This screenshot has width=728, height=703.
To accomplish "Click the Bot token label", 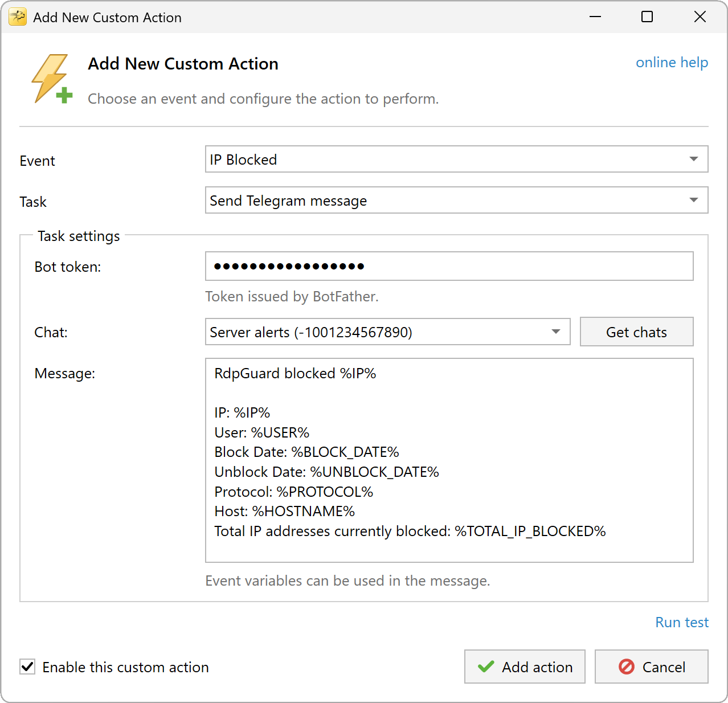I will click(x=68, y=267).
